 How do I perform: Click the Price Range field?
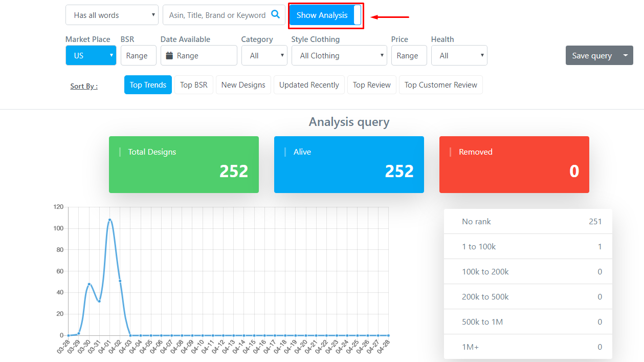(409, 55)
